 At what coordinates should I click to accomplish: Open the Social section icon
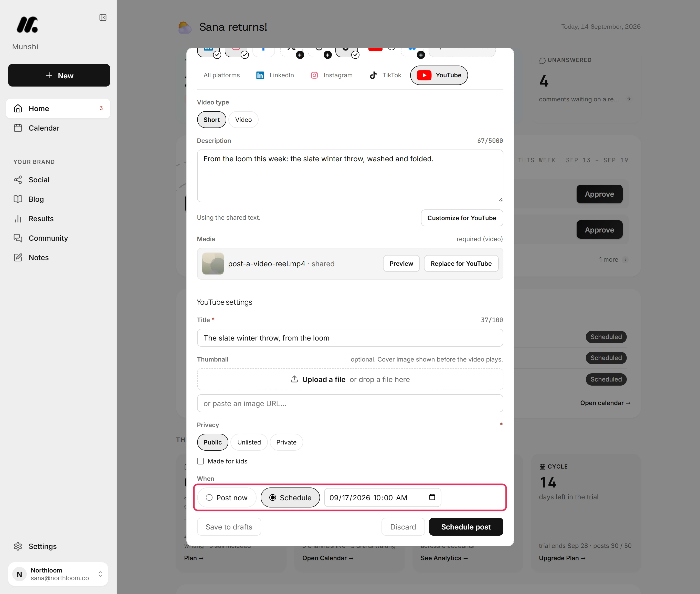pos(18,180)
